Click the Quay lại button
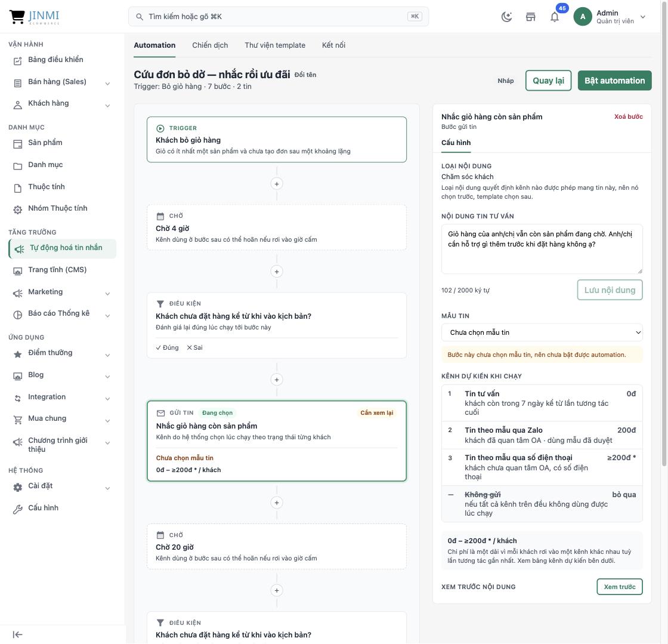Screen dimensions: 668x644 tap(548, 81)
